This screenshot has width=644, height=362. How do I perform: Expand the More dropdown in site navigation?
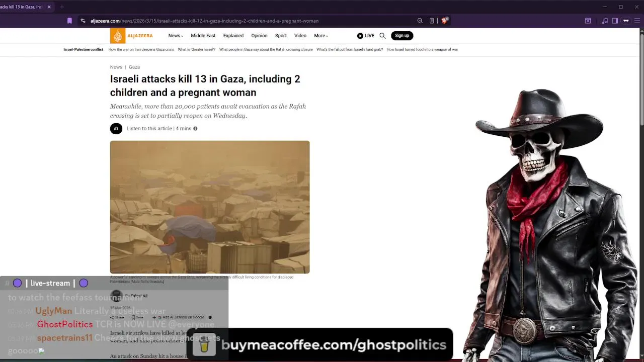pos(321,36)
